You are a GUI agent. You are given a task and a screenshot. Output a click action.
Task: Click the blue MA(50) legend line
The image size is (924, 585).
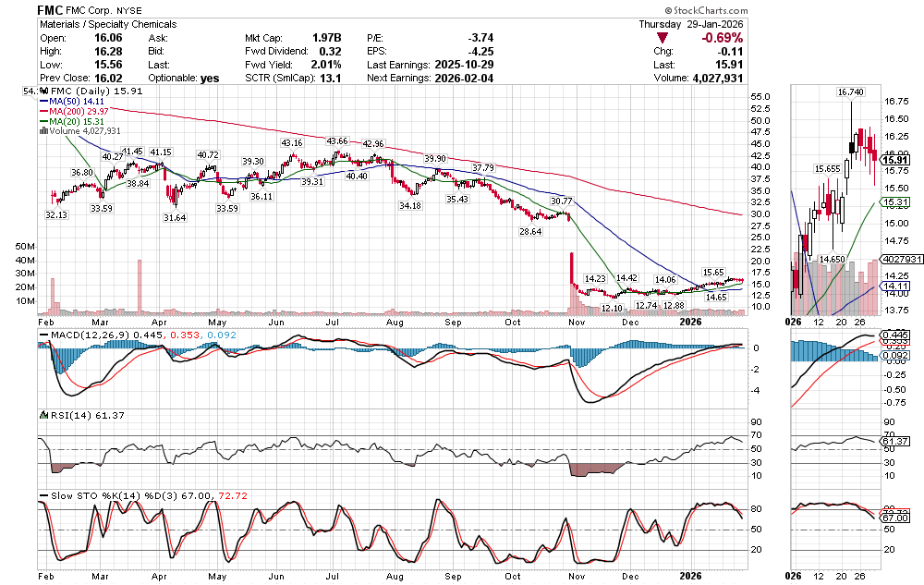[x=43, y=102]
